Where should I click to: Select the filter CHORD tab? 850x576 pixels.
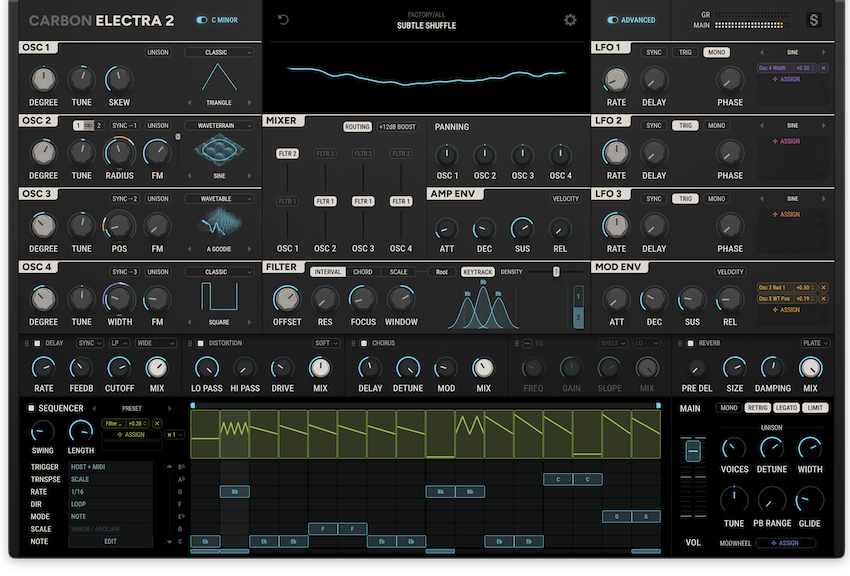(x=363, y=272)
